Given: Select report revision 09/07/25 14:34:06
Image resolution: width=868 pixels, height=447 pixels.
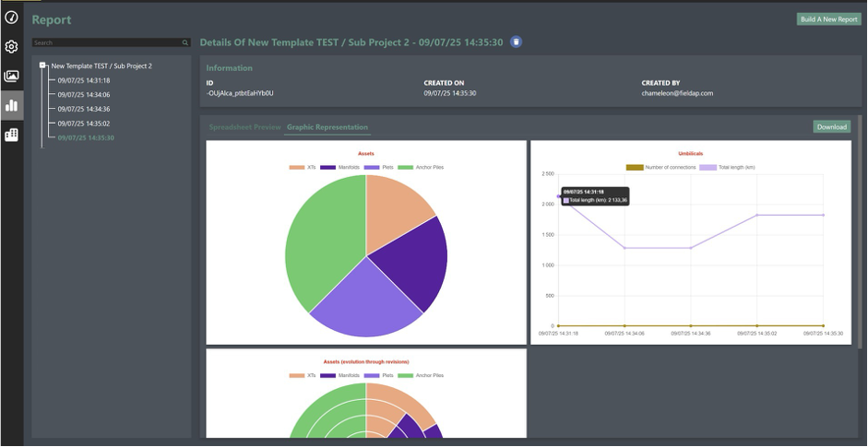Looking at the screenshot, I should (83, 95).
